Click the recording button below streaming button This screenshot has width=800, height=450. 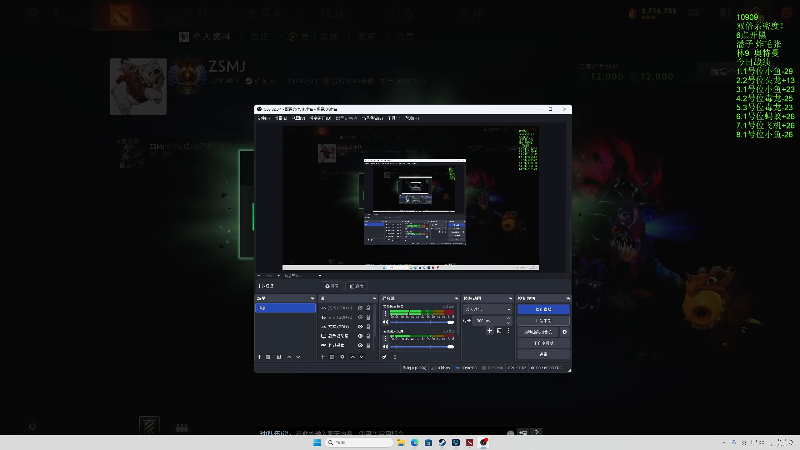pyautogui.click(x=544, y=321)
